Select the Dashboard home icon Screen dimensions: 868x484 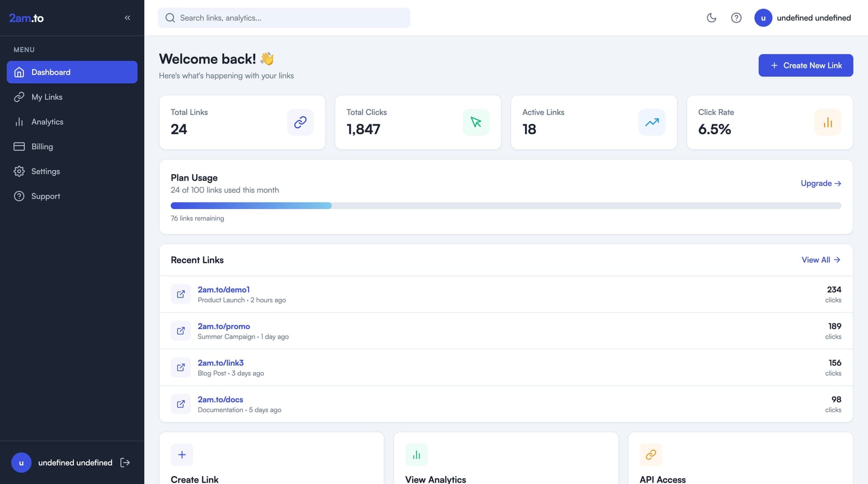tap(19, 72)
